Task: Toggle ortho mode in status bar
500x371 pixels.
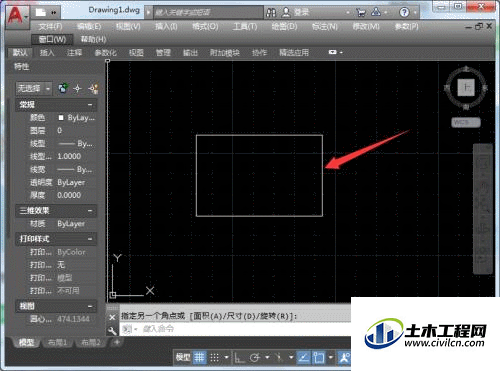Action: pos(239,358)
